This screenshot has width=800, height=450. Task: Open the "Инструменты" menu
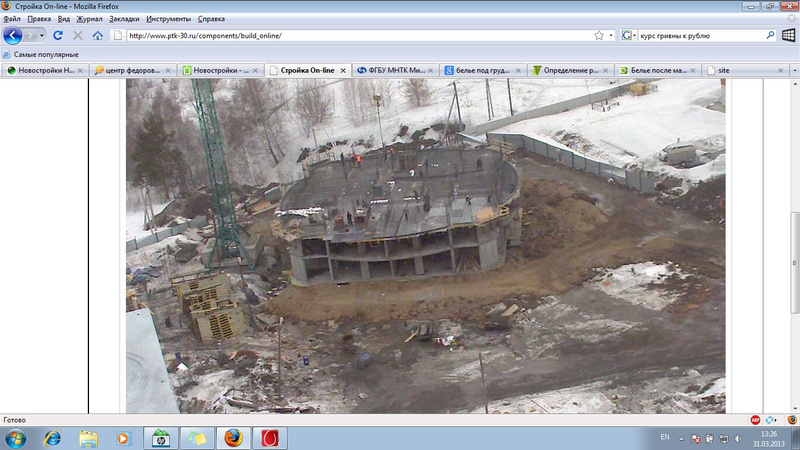coord(169,18)
